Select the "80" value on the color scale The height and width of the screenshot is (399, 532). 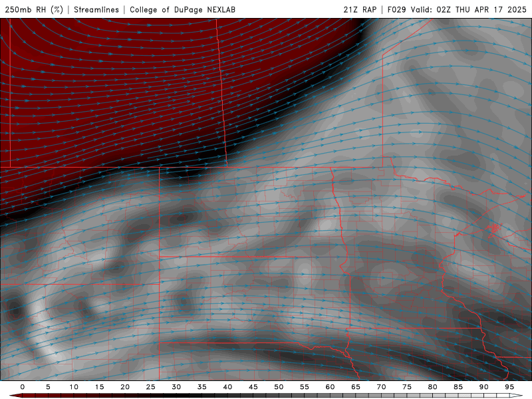(x=432, y=387)
